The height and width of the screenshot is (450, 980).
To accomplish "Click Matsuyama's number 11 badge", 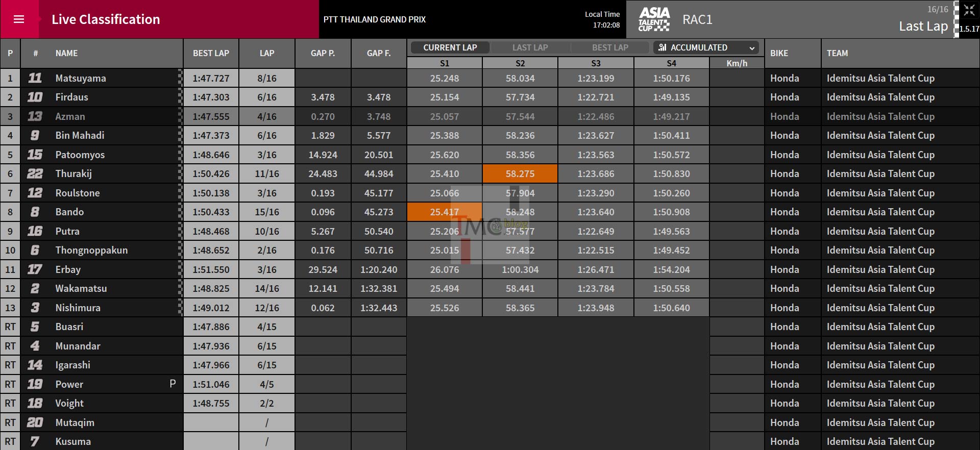I will (x=35, y=78).
